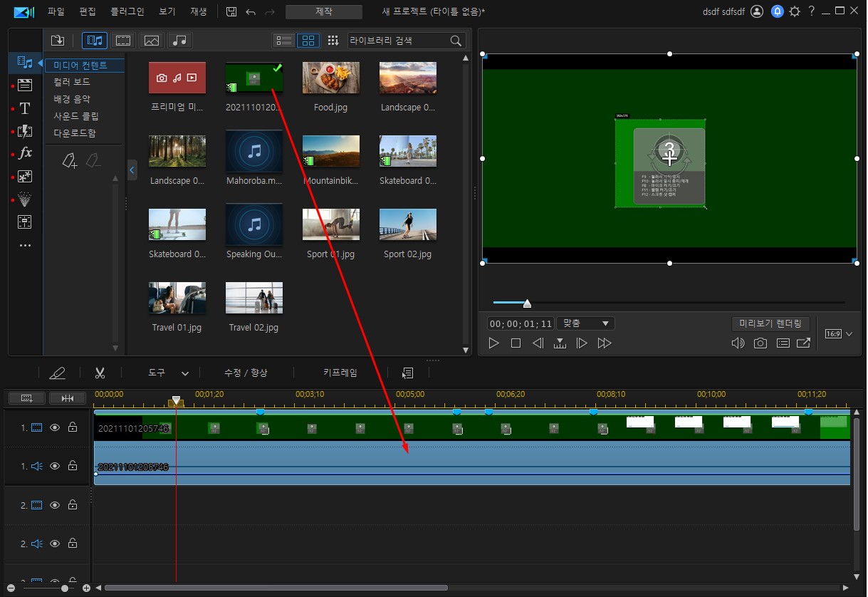Screen dimensions: 868x597
Task: Lock audio track 2
Action: 73,544
